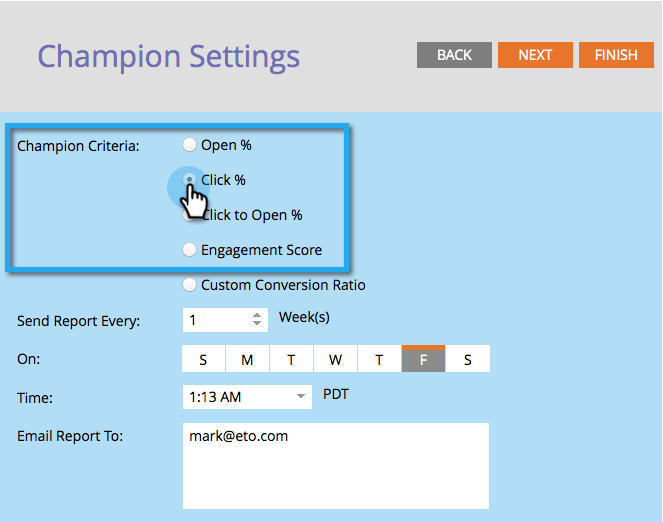Select Monday in the day picker
This screenshot has height=522, width=663.
247,359
